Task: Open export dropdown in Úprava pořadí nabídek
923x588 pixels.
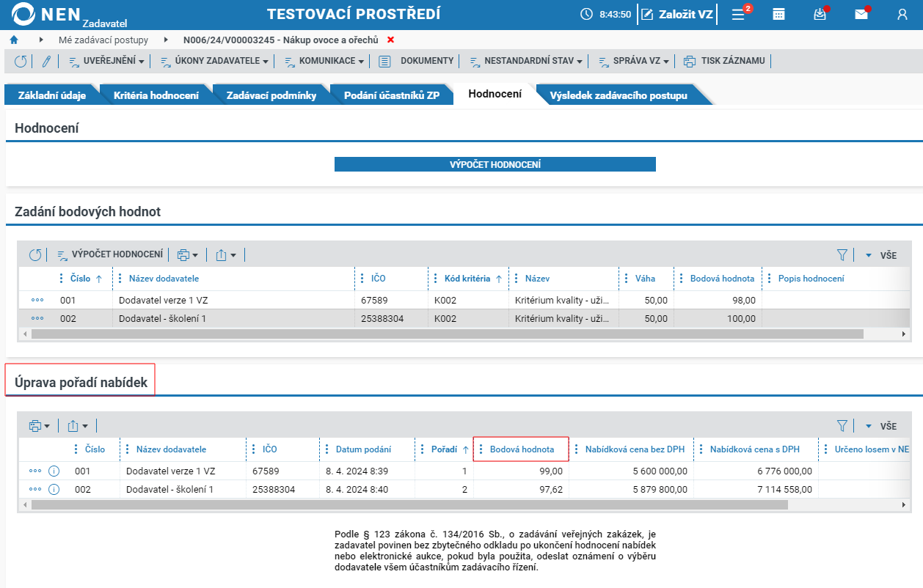Action: pyautogui.click(x=78, y=426)
